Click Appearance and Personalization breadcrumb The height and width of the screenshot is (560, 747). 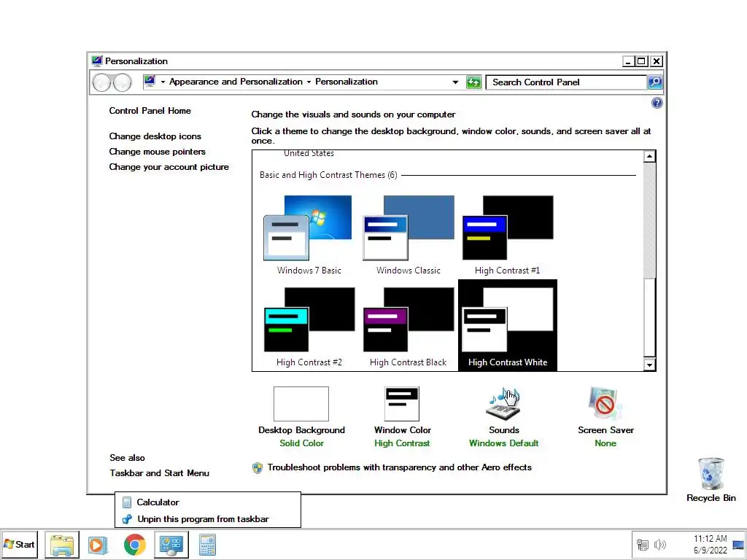tap(236, 82)
